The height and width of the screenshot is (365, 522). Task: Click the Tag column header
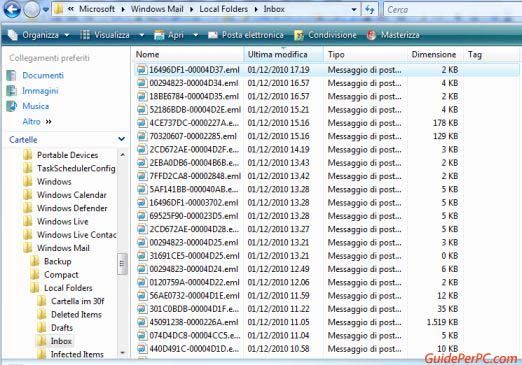475,54
